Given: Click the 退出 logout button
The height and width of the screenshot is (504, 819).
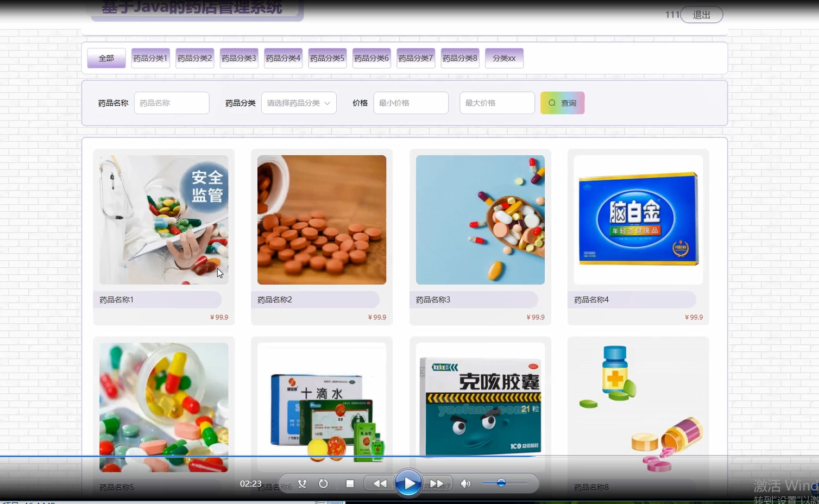Looking at the screenshot, I should [701, 15].
